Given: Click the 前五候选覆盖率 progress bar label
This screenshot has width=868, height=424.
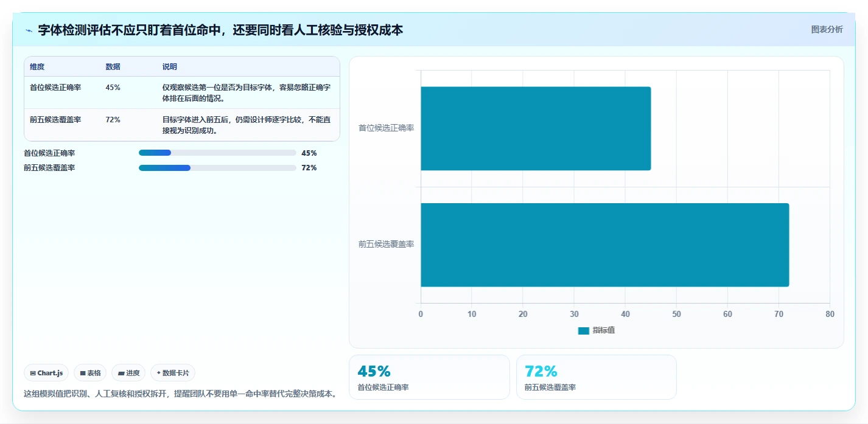Looking at the screenshot, I should point(49,168).
